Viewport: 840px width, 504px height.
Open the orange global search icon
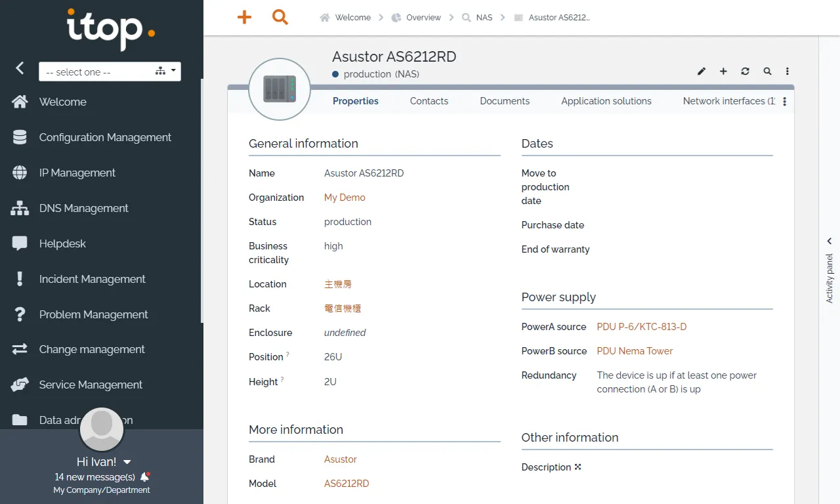(280, 18)
